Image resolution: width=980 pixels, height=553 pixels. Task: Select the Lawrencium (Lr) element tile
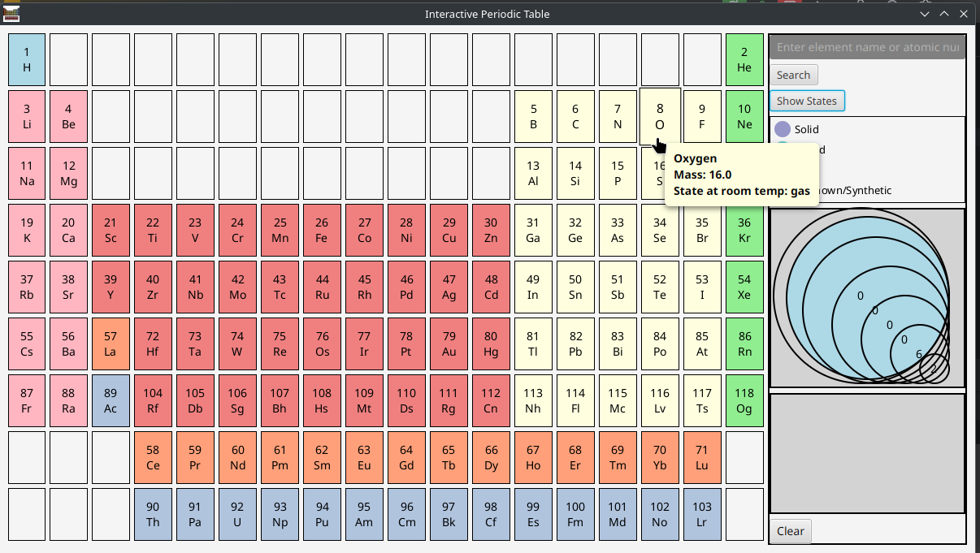[x=702, y=514]
